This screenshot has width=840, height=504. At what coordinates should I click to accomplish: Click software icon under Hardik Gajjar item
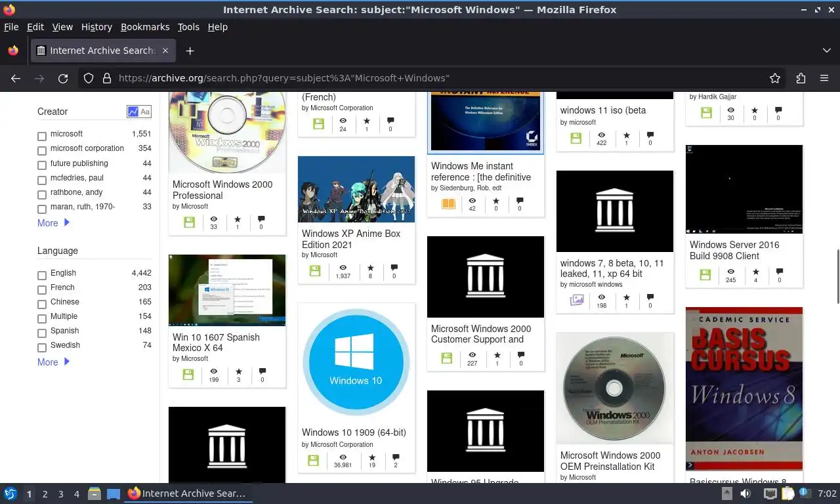[x=706, y=113]
